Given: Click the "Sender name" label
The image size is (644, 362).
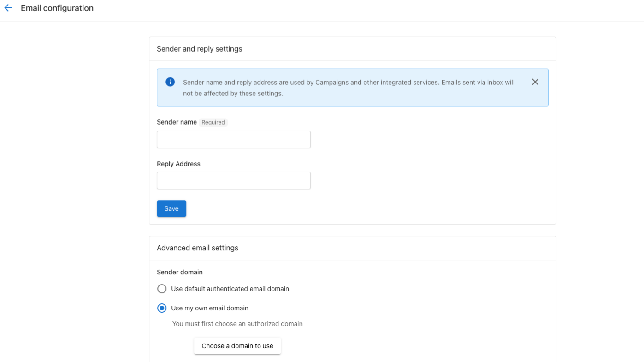Looking at the screenshot, I should [177, 122].
